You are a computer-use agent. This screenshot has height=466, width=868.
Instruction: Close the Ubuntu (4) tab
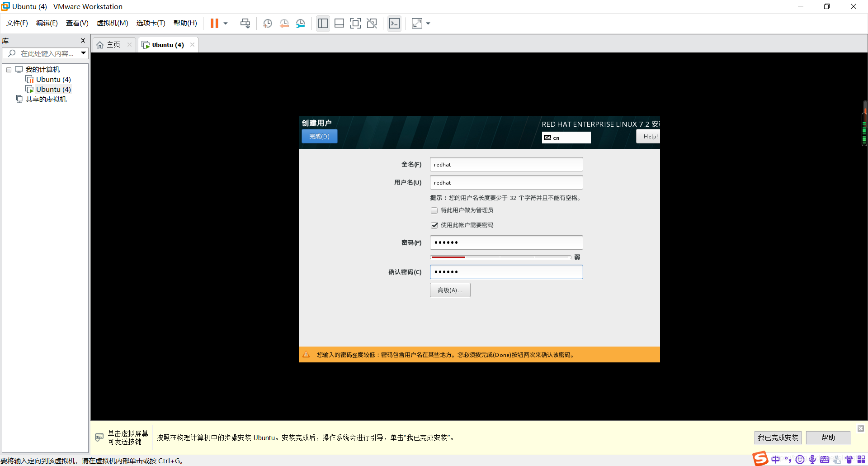point(193,44)
